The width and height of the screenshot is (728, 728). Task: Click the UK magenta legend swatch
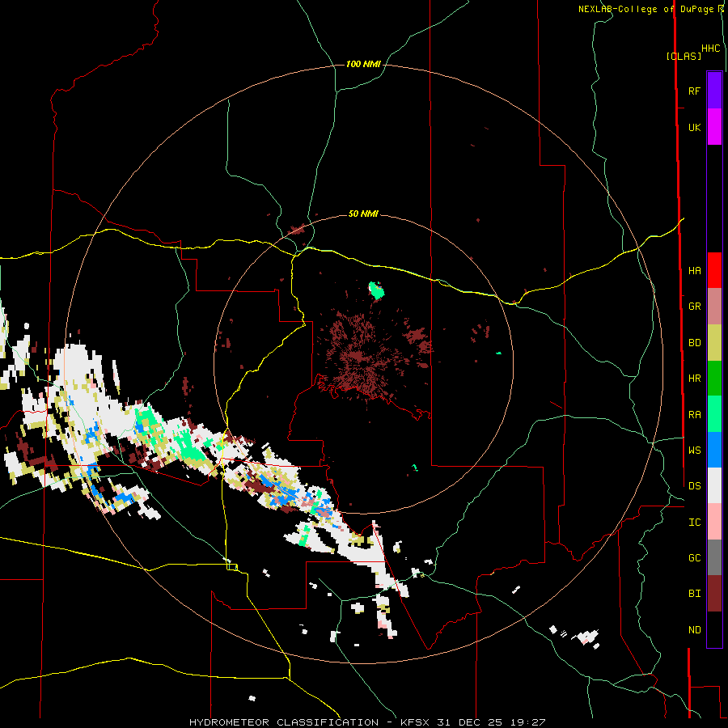pyautogui.click(x=714, y=126)
